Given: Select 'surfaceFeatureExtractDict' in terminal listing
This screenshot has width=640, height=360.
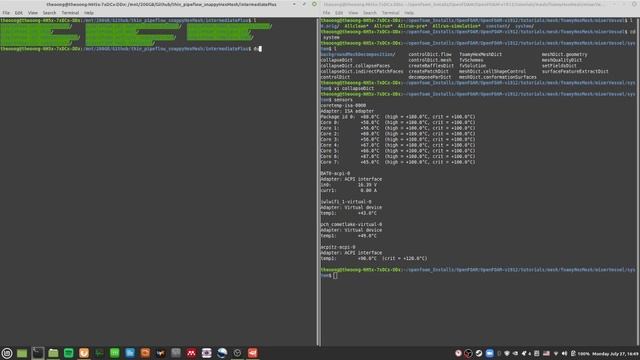Looking at the screenshot, I should [575, 71].
